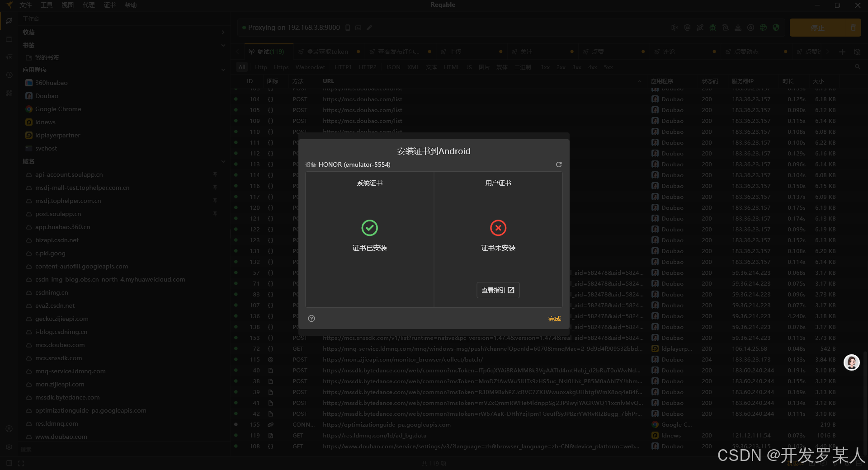The height and width of the screenshot is (470, 868).
Task: Click the phone icon beside proxy address
Action: point(348,28)
